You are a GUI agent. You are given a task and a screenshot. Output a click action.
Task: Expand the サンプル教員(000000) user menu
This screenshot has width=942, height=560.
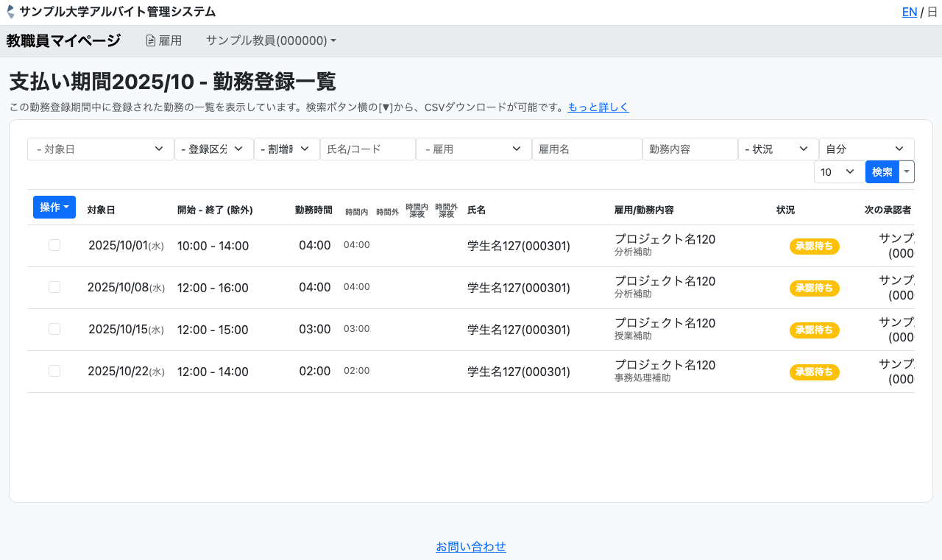click(x=271, y=41)
